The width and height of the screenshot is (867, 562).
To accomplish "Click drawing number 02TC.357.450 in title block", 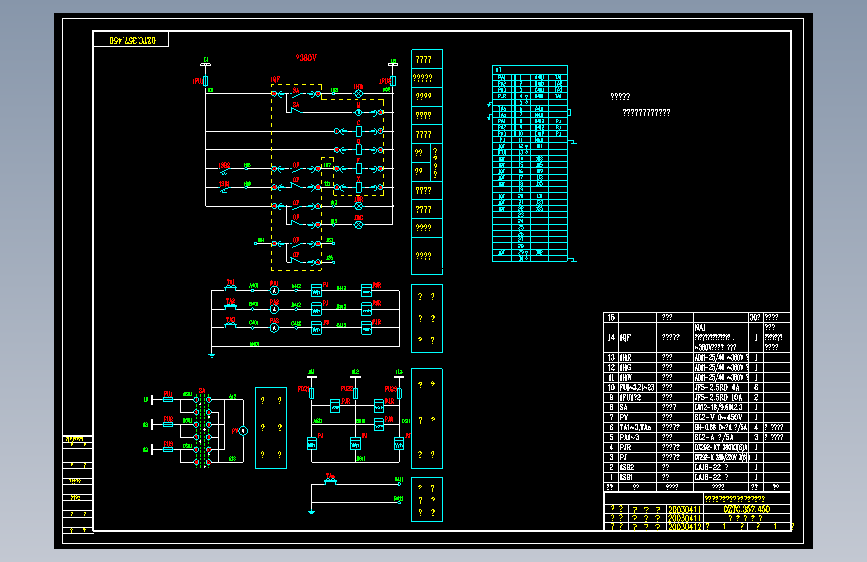I will 746,509.
